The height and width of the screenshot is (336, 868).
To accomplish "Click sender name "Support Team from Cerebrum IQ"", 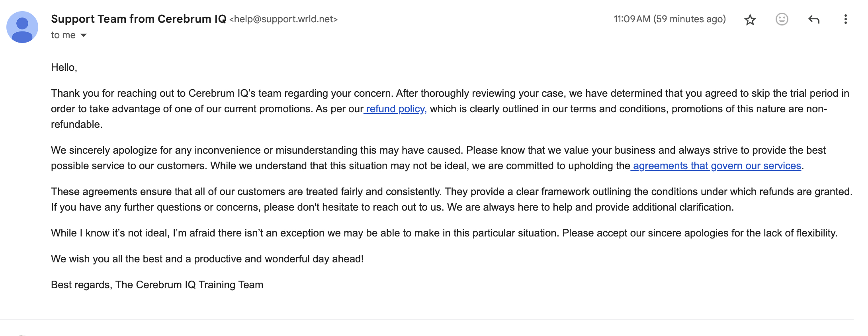I will click(x=139, y=19).
